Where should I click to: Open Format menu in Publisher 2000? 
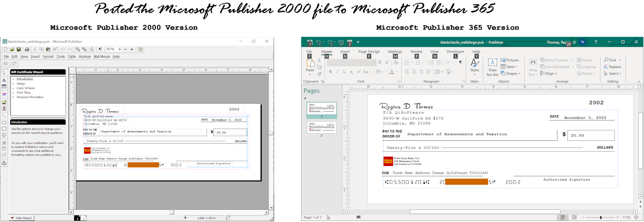tap(48, 57)
